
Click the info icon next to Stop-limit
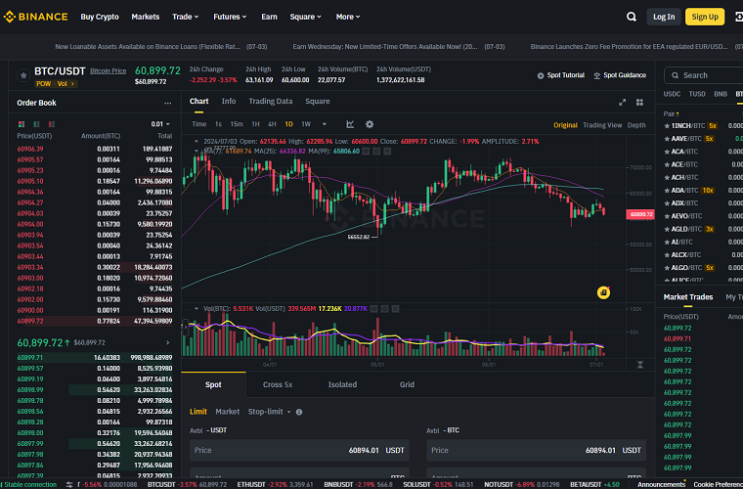click(299, 412)
